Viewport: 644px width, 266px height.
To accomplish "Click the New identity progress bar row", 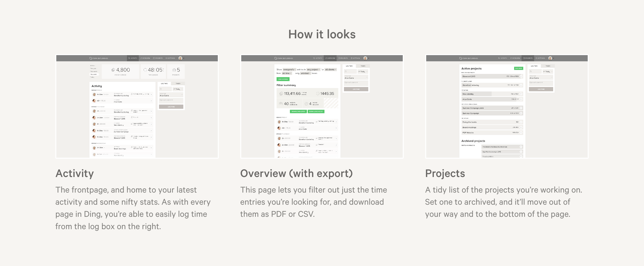I will (492, 94).
